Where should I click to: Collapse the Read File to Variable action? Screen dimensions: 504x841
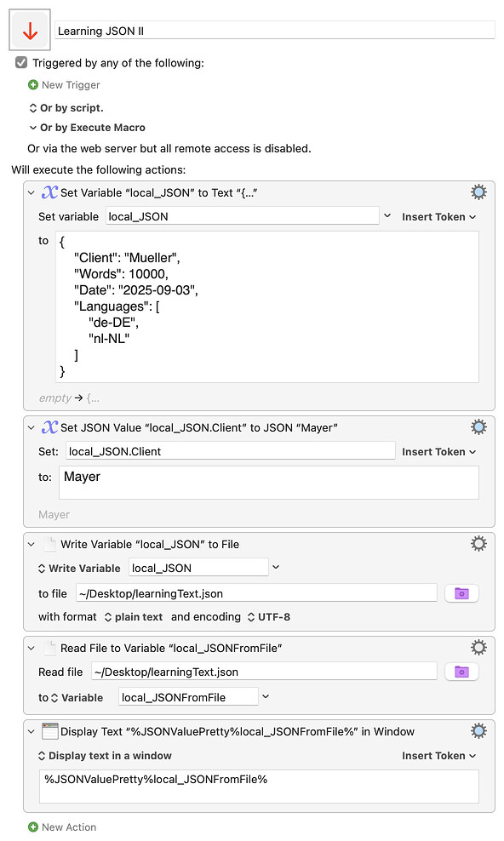coord(31,649)
